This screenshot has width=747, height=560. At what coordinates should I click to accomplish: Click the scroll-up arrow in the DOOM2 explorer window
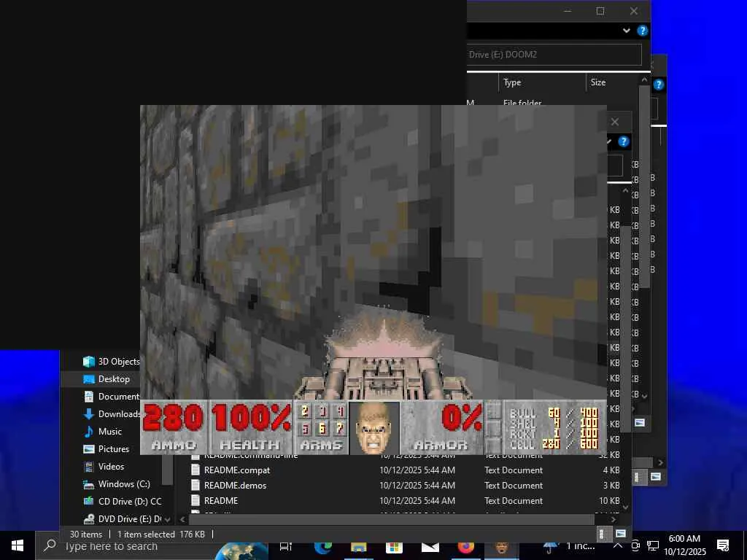coord(644,80)
